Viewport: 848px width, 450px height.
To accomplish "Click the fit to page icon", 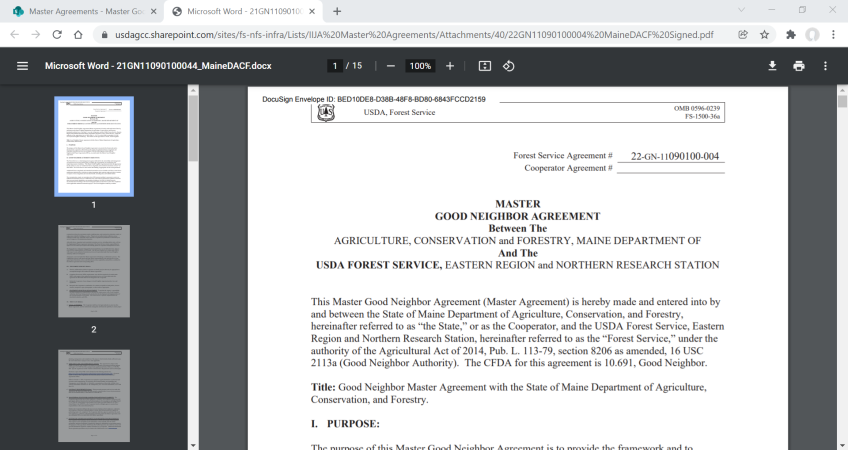I will [x=485, y=66].
